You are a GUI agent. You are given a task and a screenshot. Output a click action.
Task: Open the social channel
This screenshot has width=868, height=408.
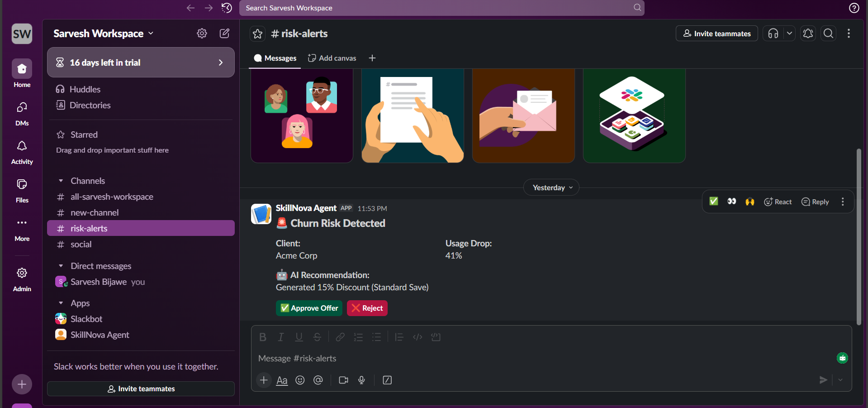[x=141, y=244]
